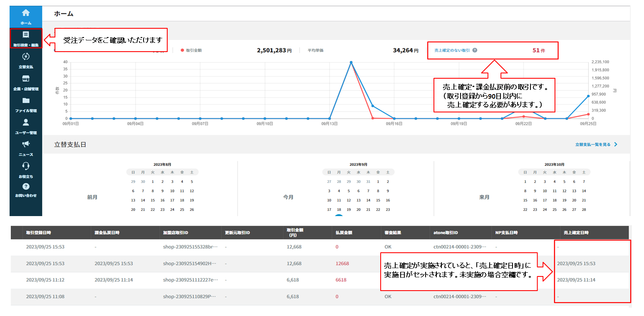Select date 15 in the 2023年10月 calendar
The image size is (644, 316).
[x=525, y=200]
